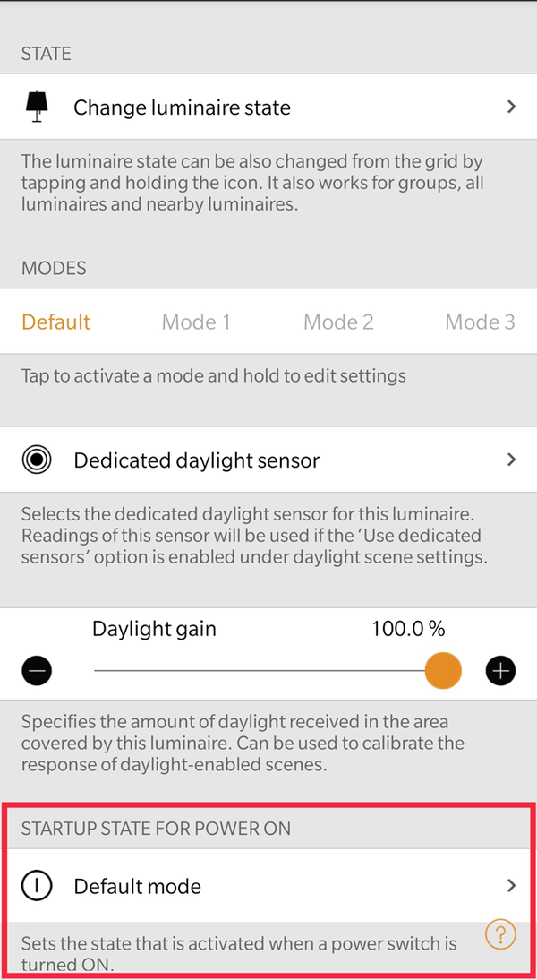Image resolution: width=537 pixels, height=980 pixels.
Task: Activate Mode 1
Action: tap(196, 322)
